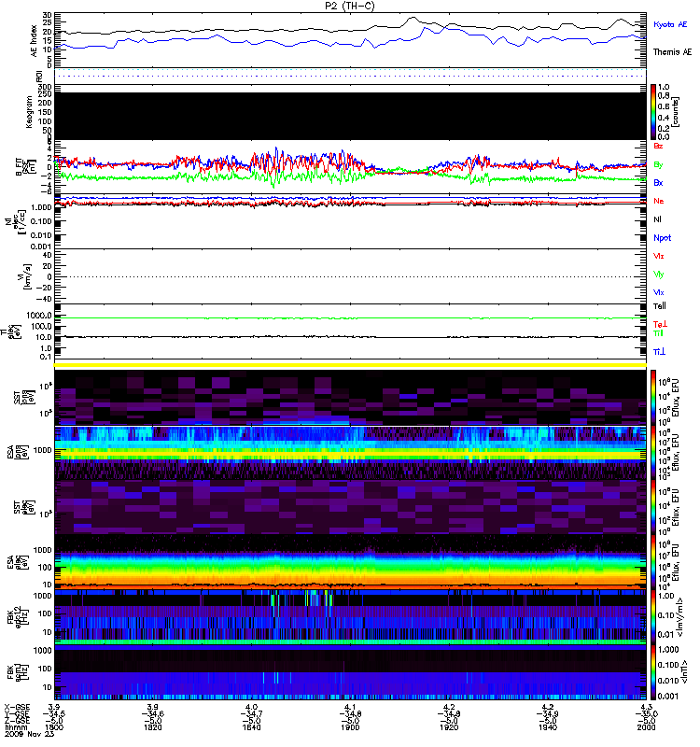700x747 pixels.
Task: Click the green Viy velocity legend label
Action: (x=659, y=275)
